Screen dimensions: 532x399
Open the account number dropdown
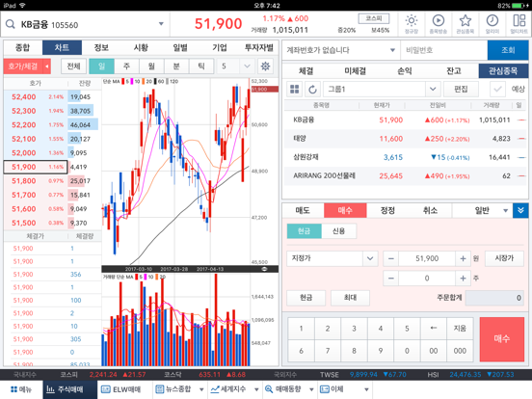pyautogui.click(x=392, y=50)
